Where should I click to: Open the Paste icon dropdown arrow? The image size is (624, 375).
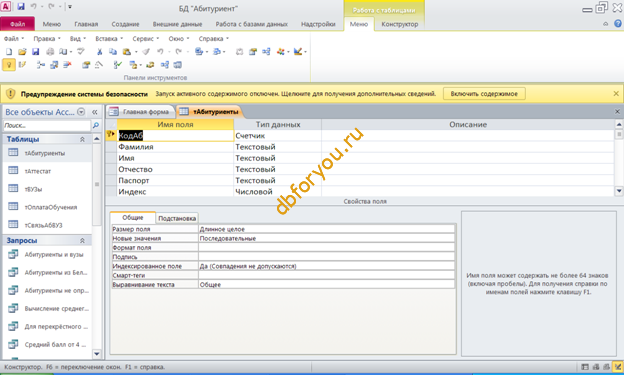(136, 52)
